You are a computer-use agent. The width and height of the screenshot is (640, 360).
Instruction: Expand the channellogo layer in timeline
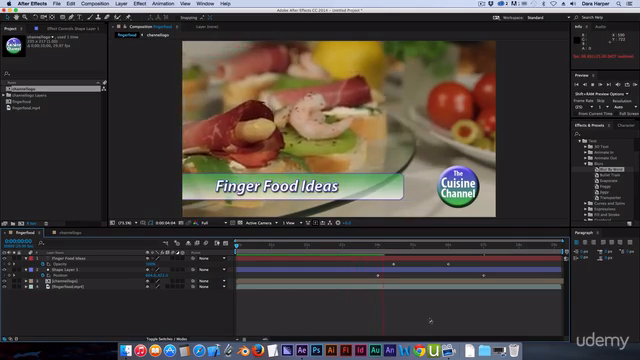coord(26,281)
